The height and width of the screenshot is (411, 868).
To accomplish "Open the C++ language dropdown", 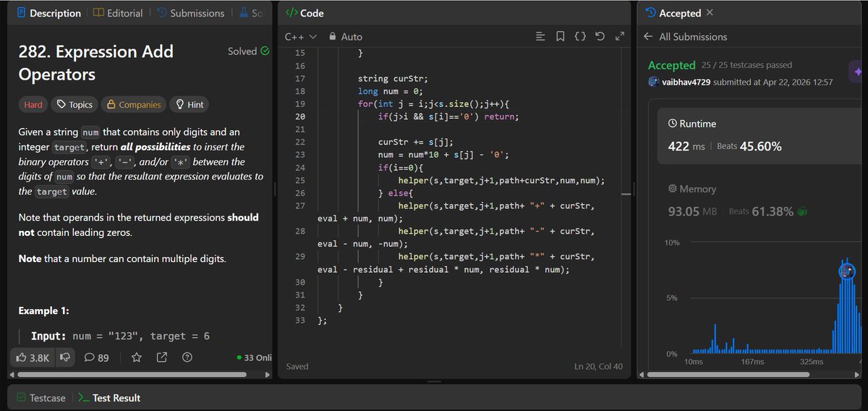I will [x=300, y=36].
